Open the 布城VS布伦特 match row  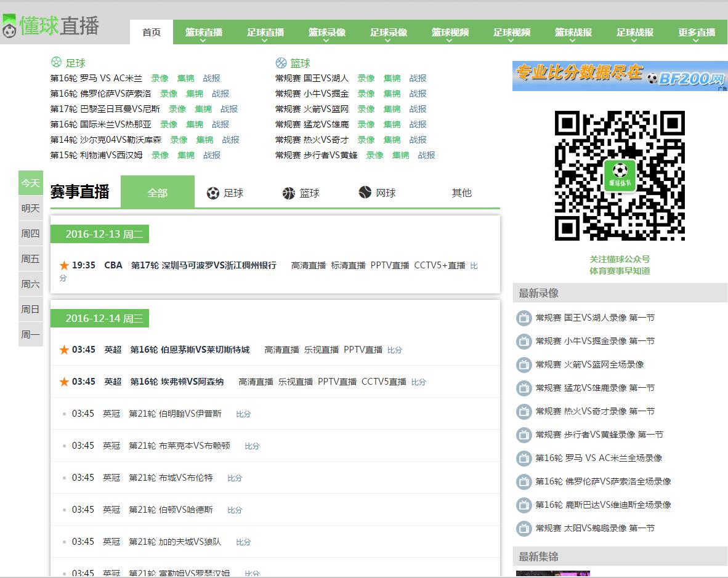275,478
